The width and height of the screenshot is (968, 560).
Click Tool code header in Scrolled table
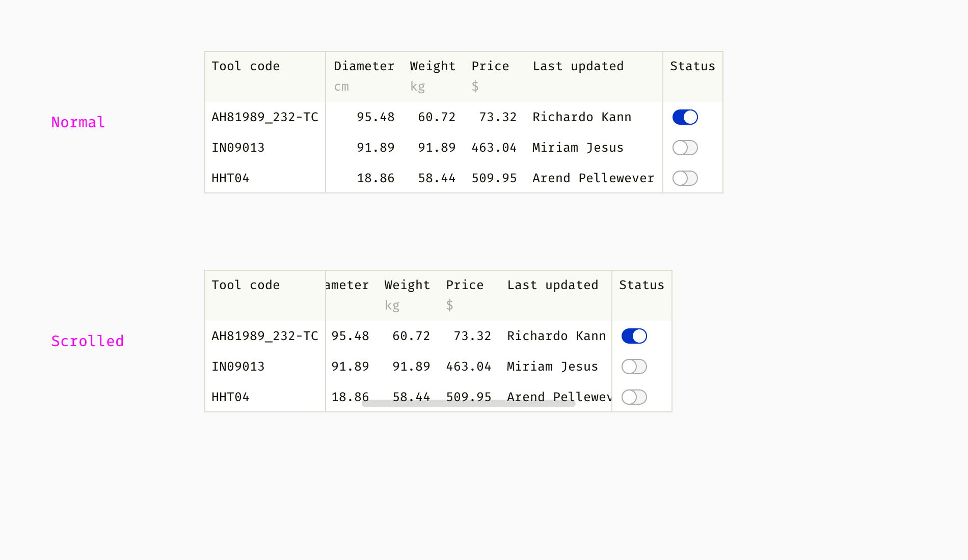coord(246,285)
